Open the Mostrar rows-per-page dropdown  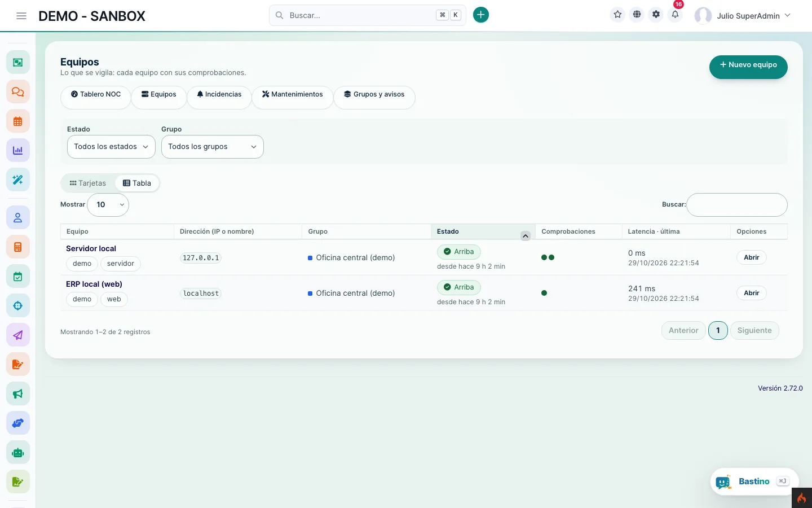click(x=108, y=205)
